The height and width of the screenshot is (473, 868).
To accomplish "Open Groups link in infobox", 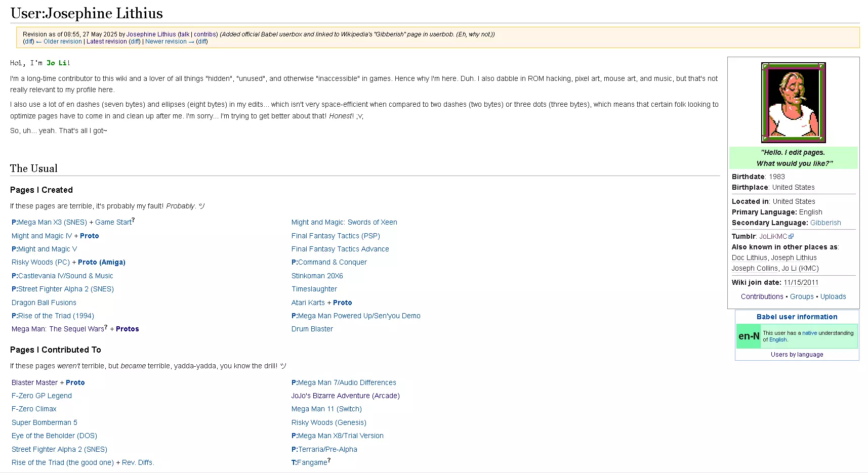I will pyautogui.click(x=802, y=296).
